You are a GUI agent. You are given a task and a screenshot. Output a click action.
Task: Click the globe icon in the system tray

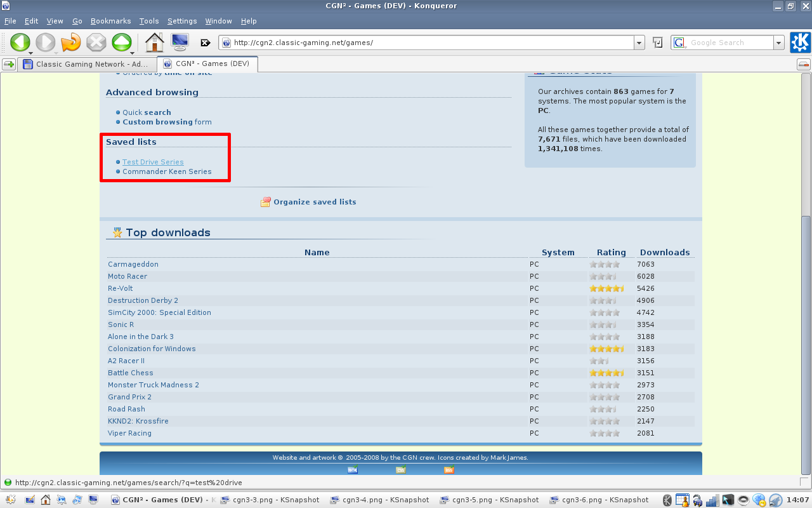pos(759,500)
